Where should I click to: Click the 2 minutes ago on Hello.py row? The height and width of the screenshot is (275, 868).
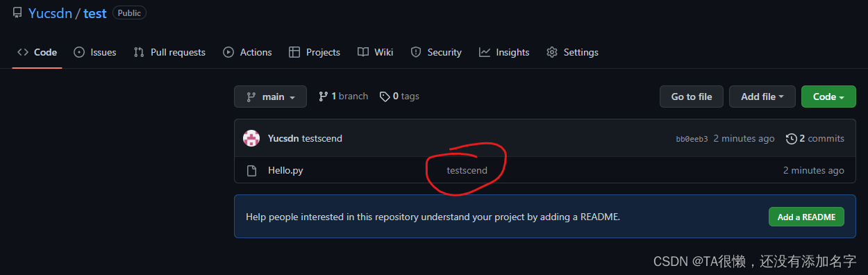point(814,170)
